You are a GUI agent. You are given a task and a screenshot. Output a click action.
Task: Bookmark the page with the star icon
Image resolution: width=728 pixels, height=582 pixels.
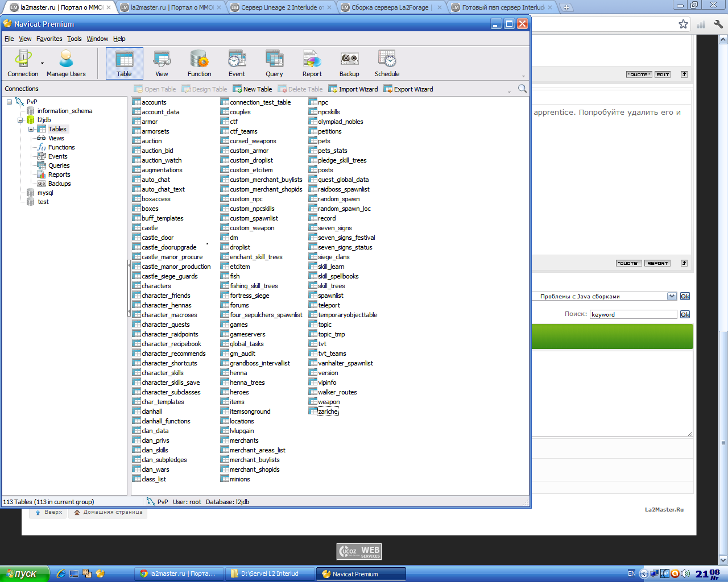tap(683, 24)
